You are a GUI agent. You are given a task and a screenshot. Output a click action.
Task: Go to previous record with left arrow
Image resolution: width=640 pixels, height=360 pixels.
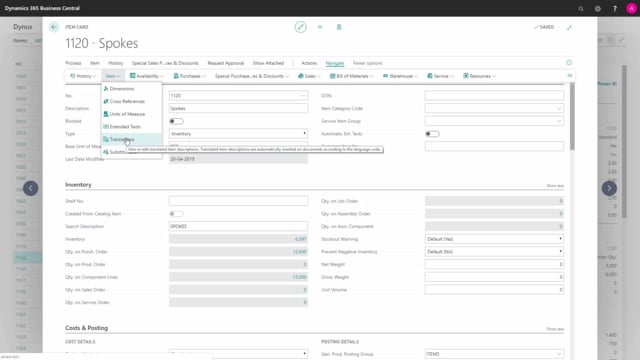(x=31, y=188)
